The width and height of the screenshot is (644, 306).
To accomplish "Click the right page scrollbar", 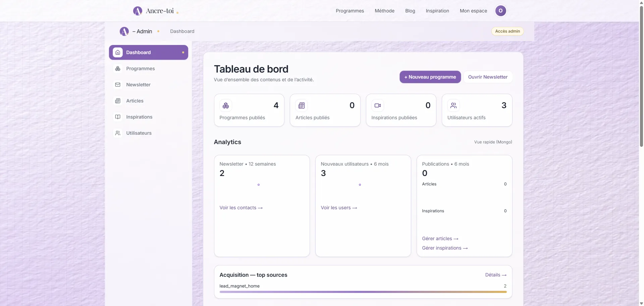I will [x=640, y=77].
